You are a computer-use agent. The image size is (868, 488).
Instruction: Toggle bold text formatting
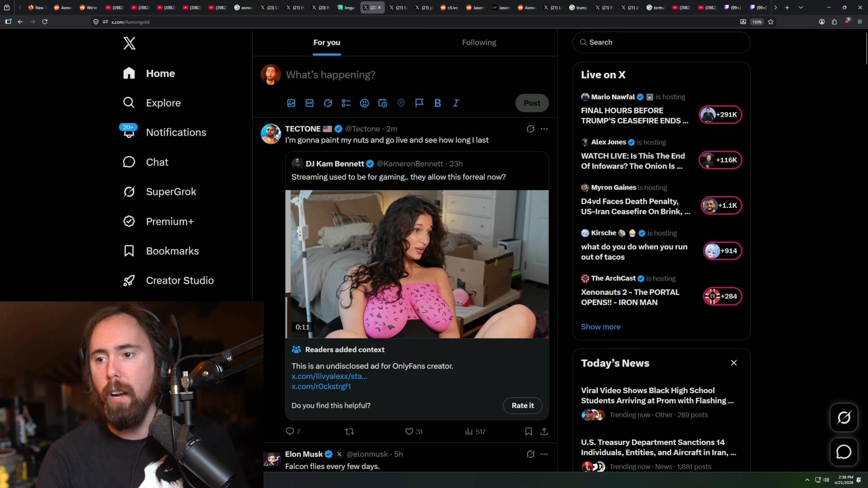click(x=438, y=103)
